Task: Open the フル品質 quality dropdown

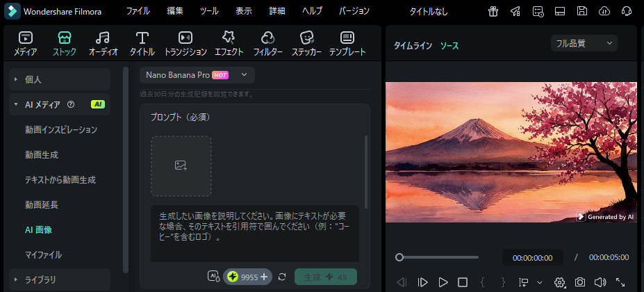Action: (x=584, y=43)
